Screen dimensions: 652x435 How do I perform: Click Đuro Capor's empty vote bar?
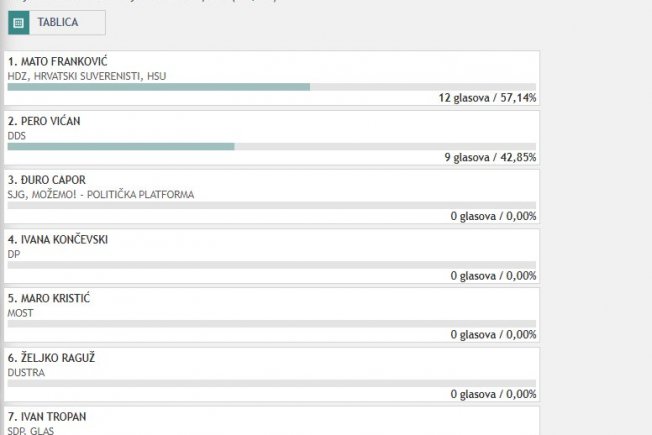[272, 205]
